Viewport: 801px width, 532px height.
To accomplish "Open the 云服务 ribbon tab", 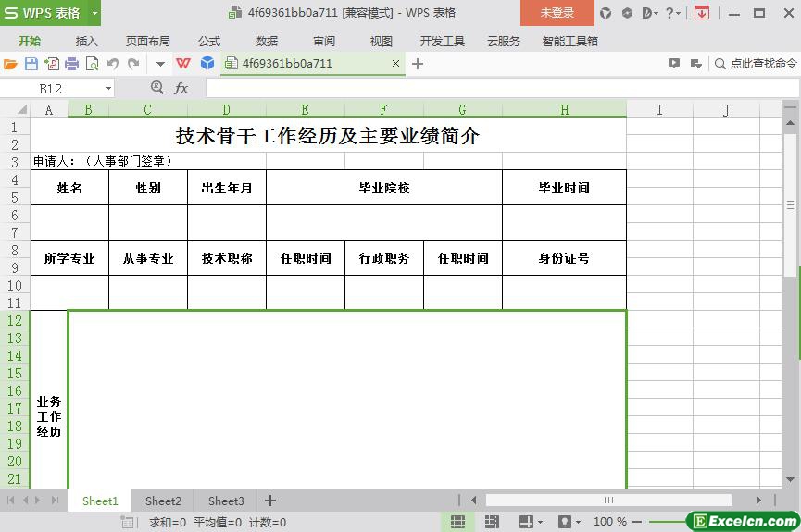I will [x=503, y=41].
